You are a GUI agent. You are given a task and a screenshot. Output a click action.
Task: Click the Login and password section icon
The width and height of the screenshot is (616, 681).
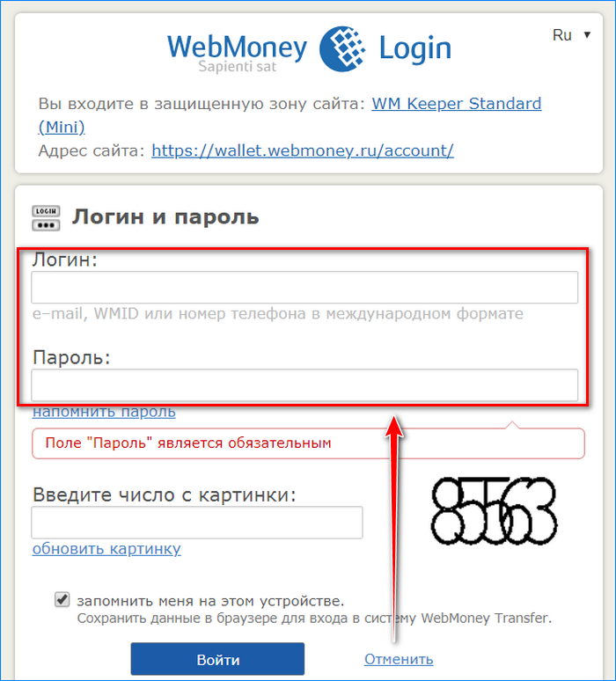(x=46, y=218)
